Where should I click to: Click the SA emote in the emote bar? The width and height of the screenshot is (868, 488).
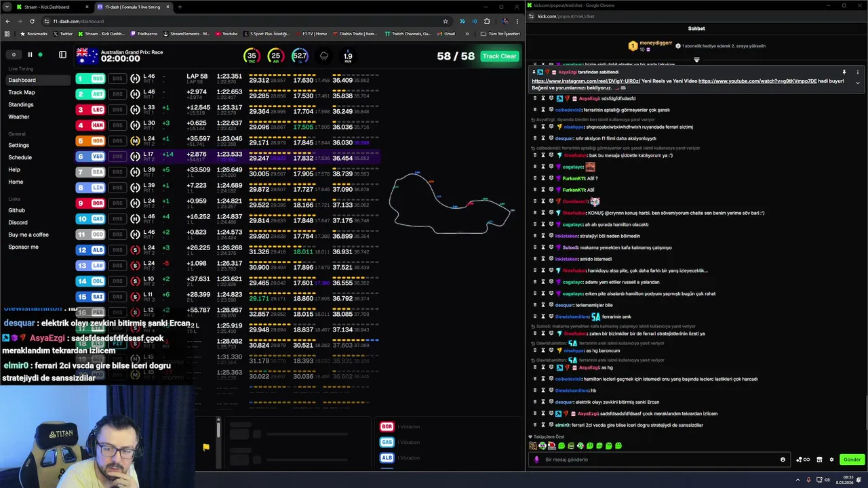[533, 445]
